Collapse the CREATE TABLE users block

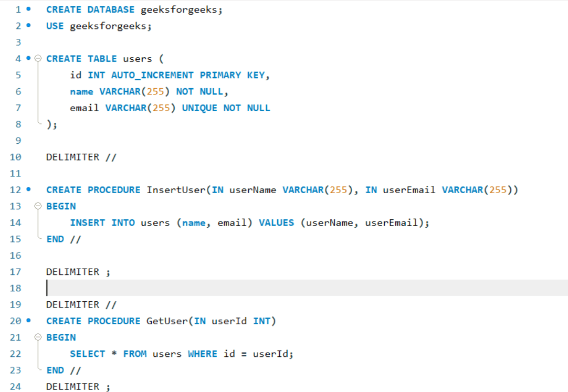(x=38, y=58)
